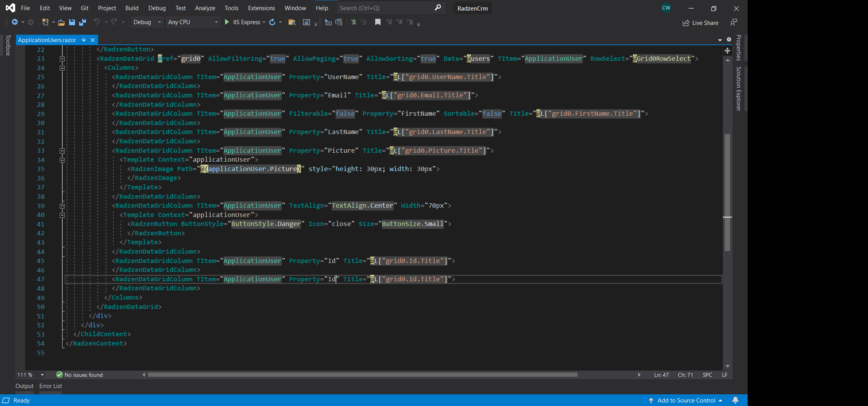
Task: Toggle the editor split view control
Action: 727,51
